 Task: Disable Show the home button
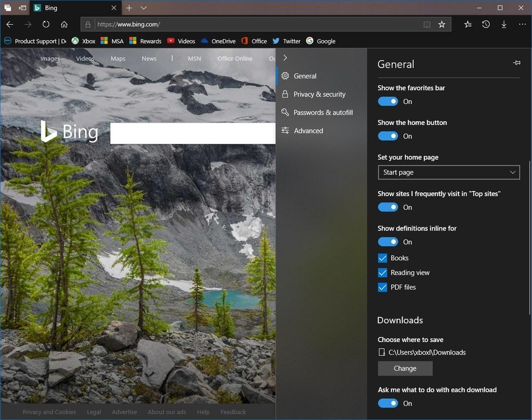coord(388,136)
